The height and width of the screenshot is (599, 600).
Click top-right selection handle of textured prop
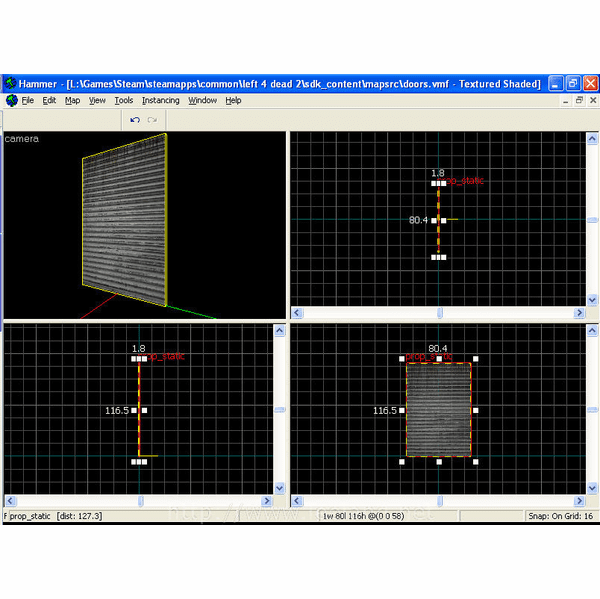[476, 359]
